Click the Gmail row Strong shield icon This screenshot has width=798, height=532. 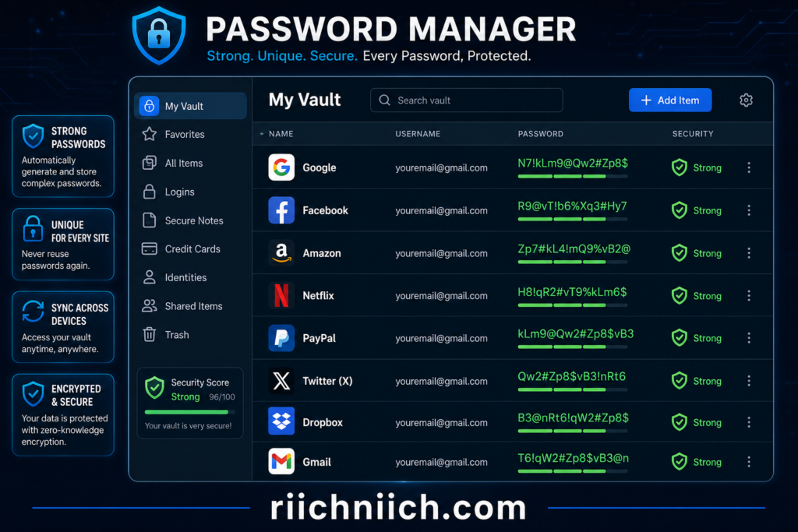tap(680, 462)
